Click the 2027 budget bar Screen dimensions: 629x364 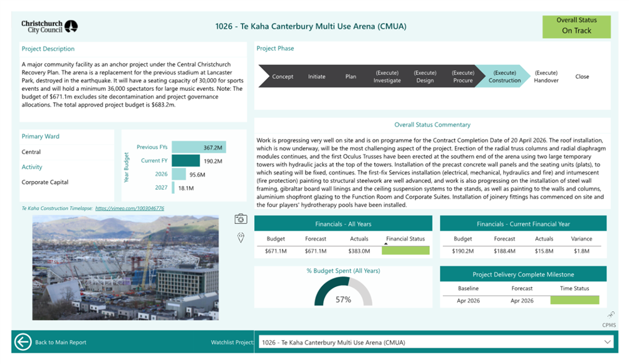point(174,187)
